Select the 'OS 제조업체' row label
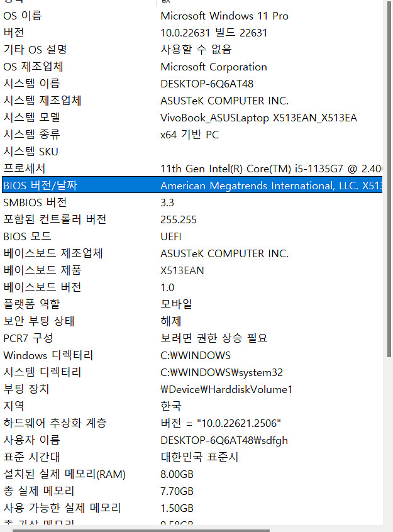Screen dimensions: 393x532 point(33,67)
